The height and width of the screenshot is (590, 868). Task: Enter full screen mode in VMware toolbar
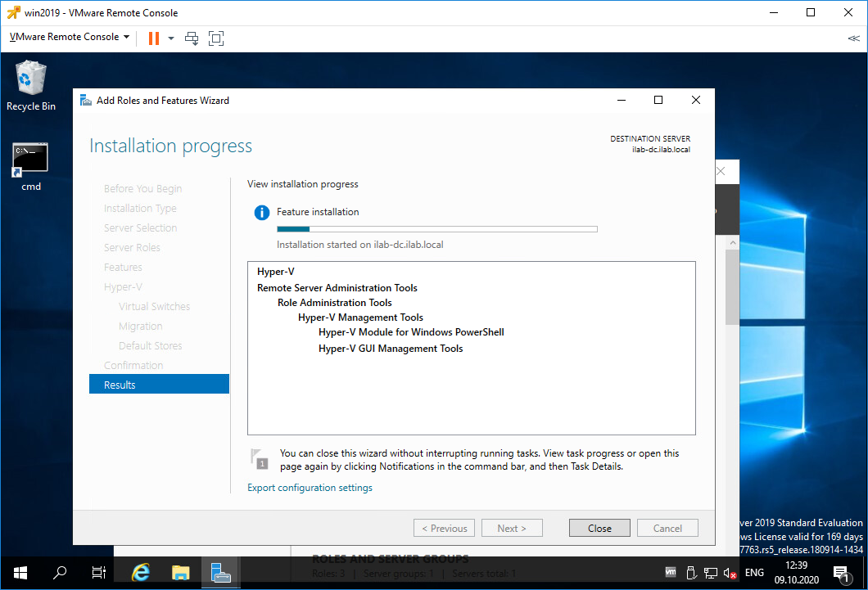click(216, 38)
